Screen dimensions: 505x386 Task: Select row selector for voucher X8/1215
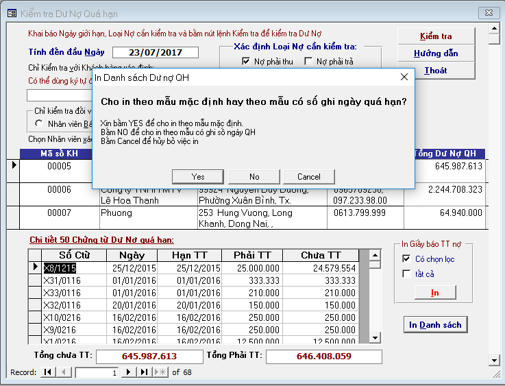[x=35, y=267]
